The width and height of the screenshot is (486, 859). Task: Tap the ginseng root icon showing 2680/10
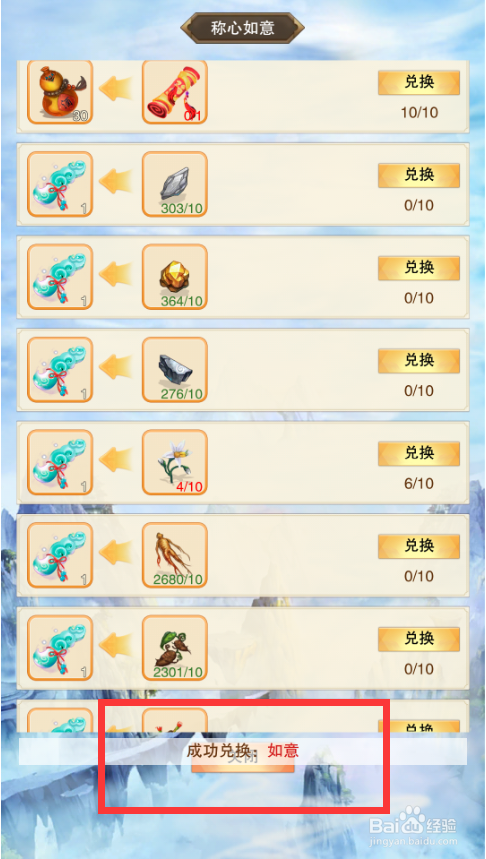coord(175,554)
